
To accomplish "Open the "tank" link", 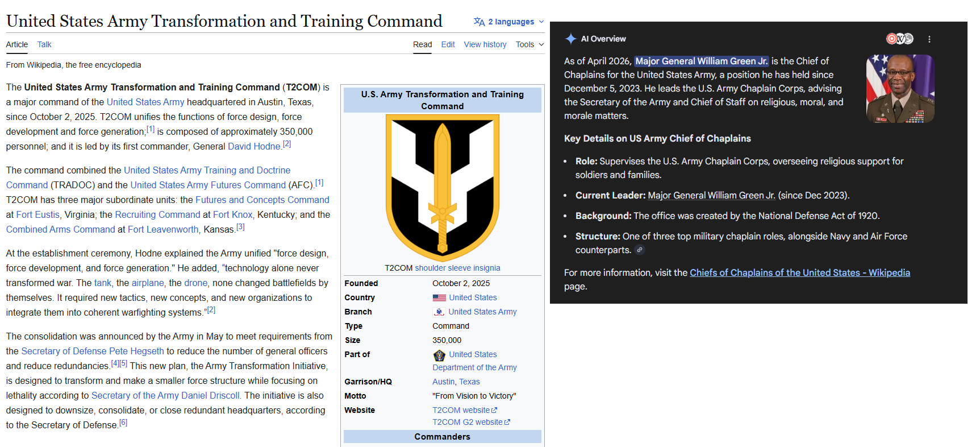I will pos(103,283).
